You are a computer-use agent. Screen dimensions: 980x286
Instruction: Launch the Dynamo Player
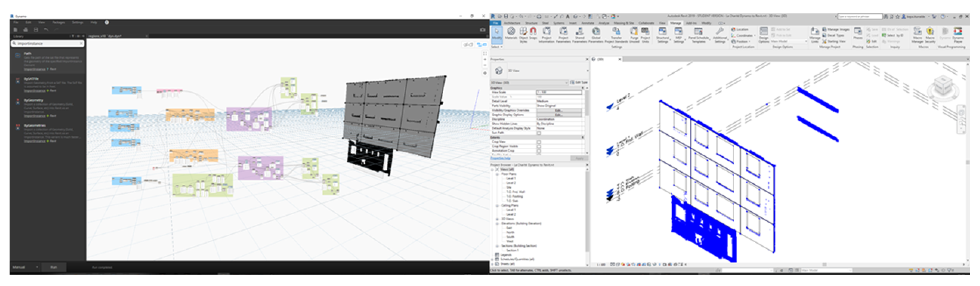(958, 33)
